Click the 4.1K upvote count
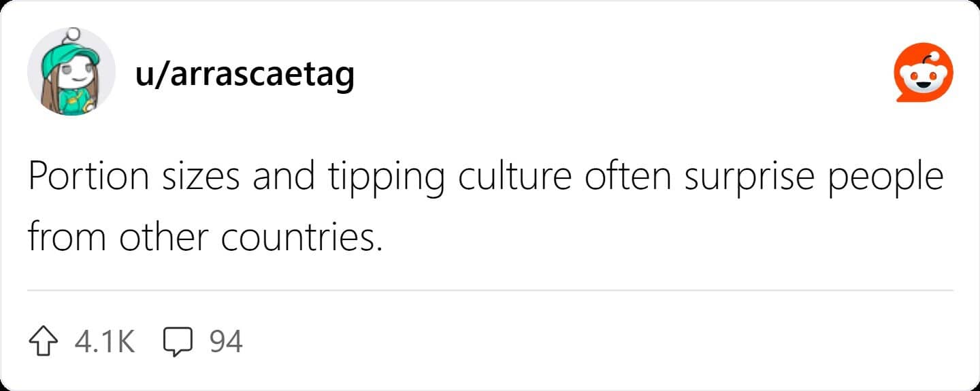 pyautogui.click(x=105, y=341)
